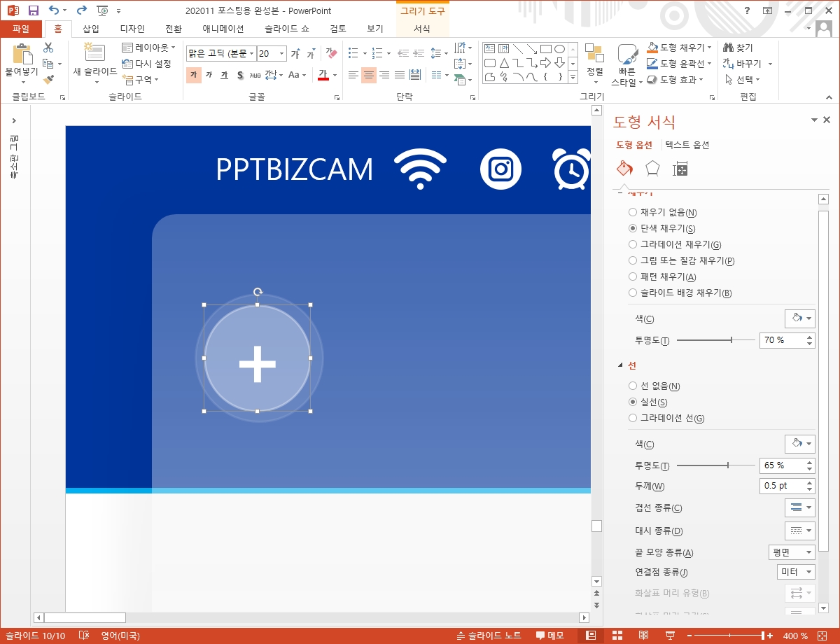Click the line transparency slider
Viewport: 840px width, 644px height.
[x=715, y=465]
